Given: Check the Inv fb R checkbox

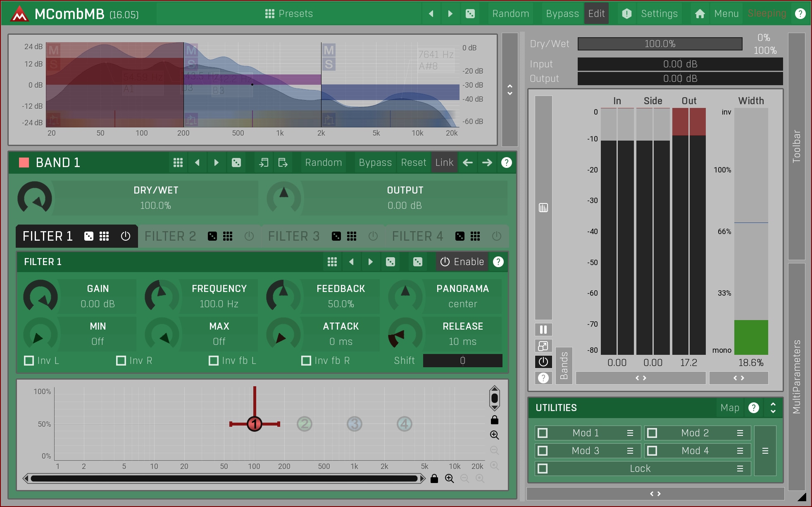Looking at the screenshot, I should tap(306, 361).
